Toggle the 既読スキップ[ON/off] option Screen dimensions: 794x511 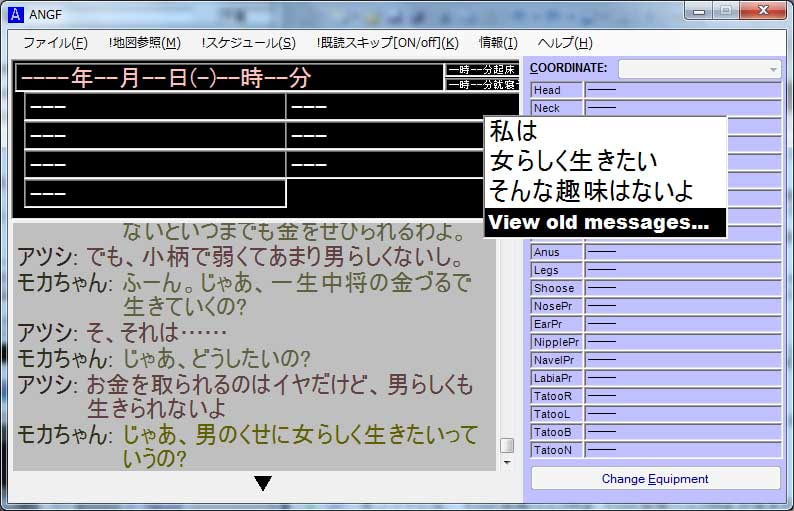[x=387, y=43]
